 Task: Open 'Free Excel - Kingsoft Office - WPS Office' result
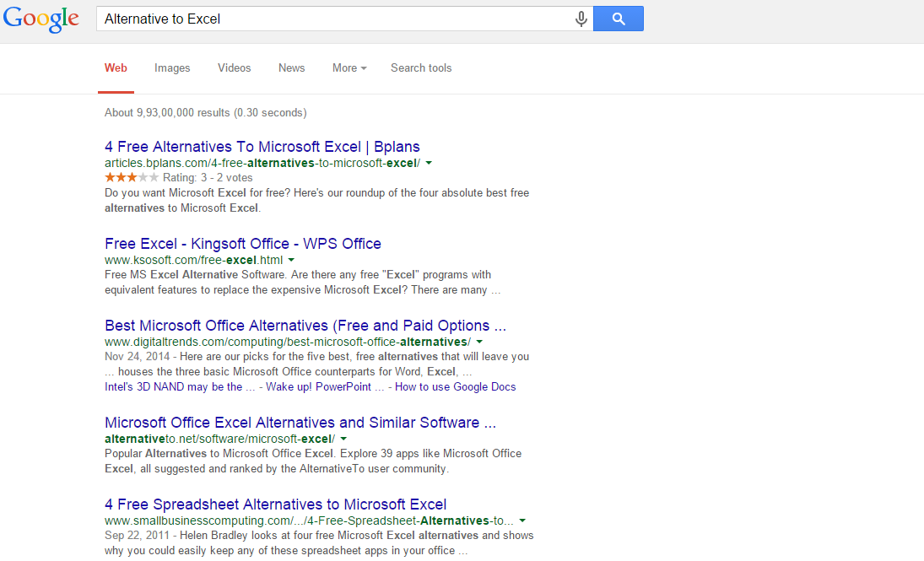pos(243,243)
